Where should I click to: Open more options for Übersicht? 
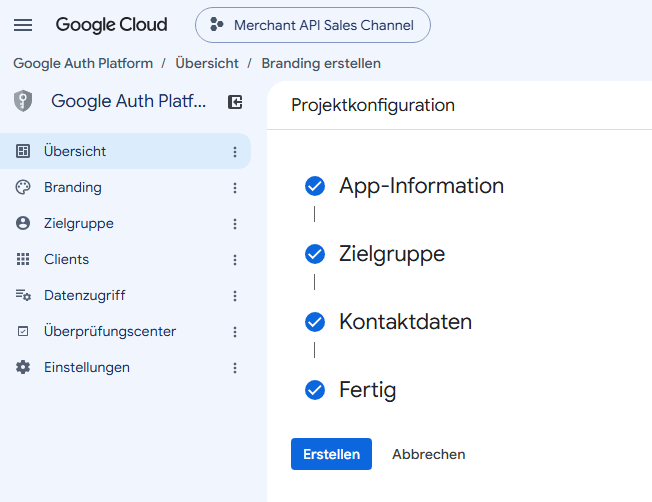[235, 152]
